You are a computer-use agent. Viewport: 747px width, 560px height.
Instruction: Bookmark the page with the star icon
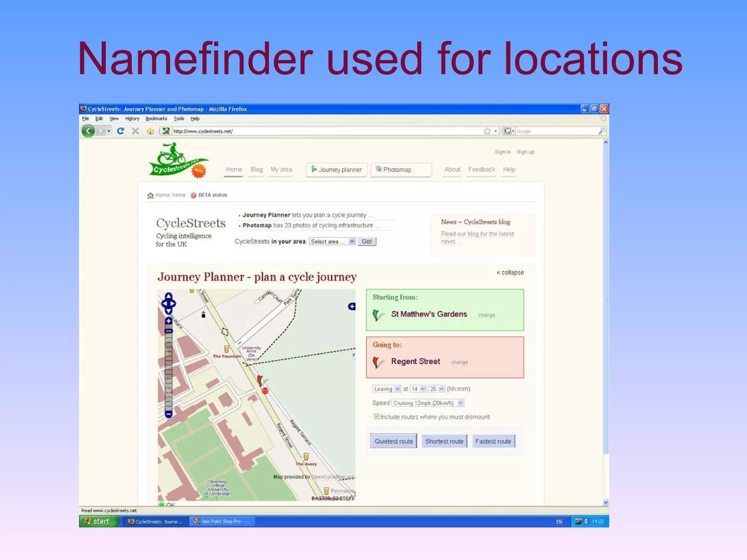point(487,131)
